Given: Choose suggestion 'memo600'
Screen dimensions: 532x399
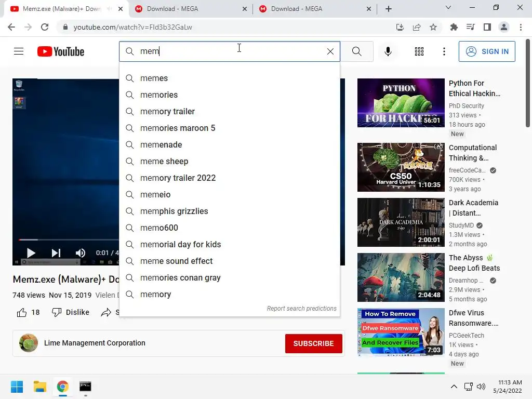Looking at the screenshot, I should click(x=229, y=228).
